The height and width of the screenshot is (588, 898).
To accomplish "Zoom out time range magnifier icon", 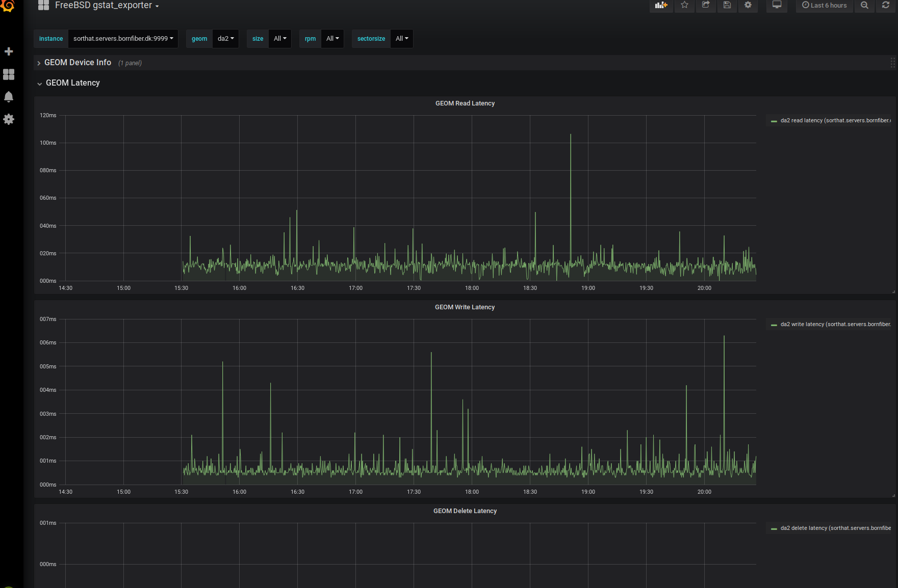I will pyautogui.click(x=864, y=5).
